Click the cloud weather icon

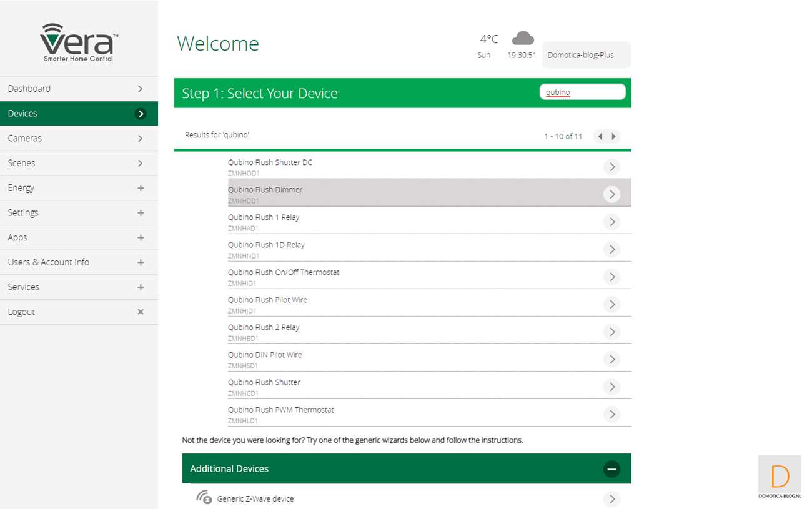tap(523, 38)
